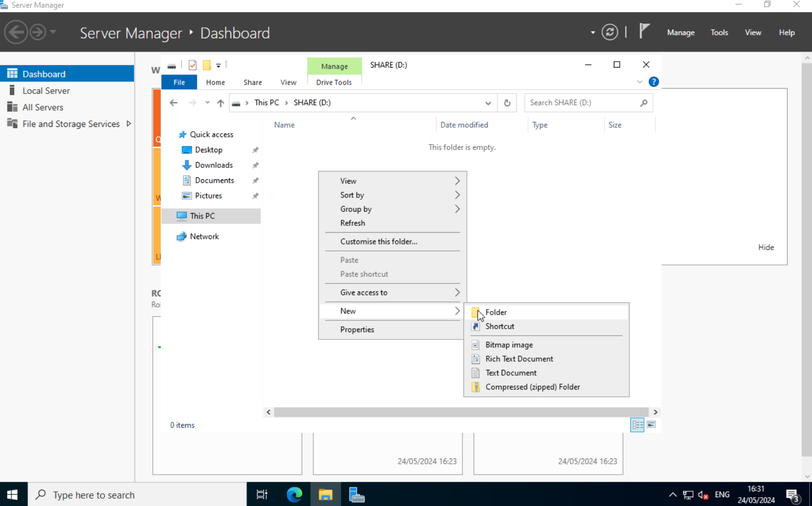Image resolution: width=812 pixels, height=506 pixels.
Task: Click New folder quick access toolbar icon
Action: click(207, 65)
